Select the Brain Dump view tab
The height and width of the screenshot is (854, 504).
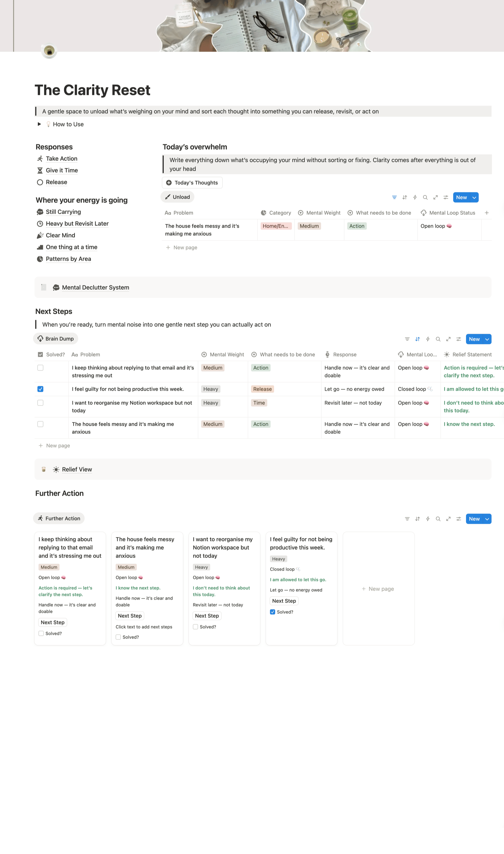coord(56,339)
